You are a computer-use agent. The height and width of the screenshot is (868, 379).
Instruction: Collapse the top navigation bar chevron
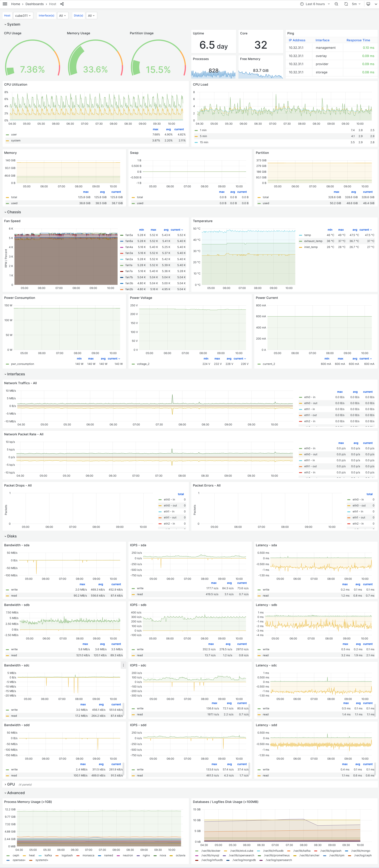click(x=376, y=4)
